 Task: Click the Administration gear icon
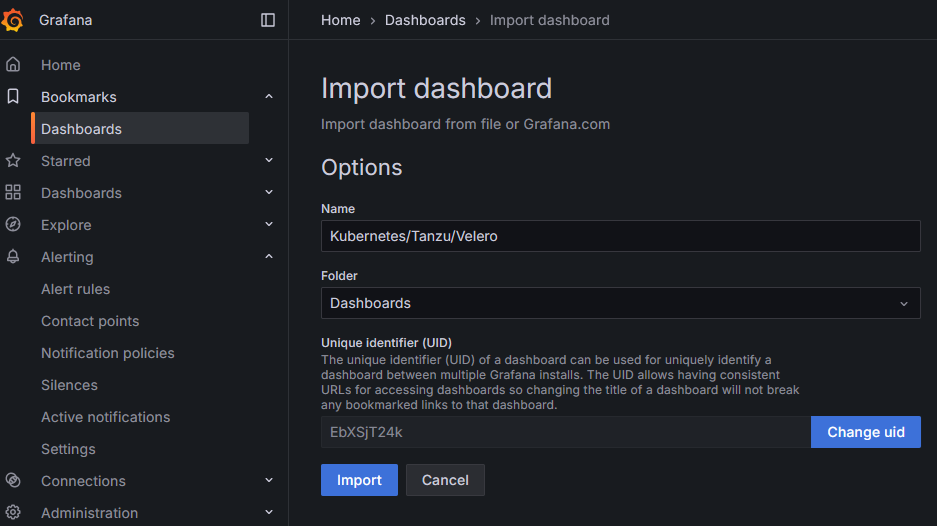13,512
